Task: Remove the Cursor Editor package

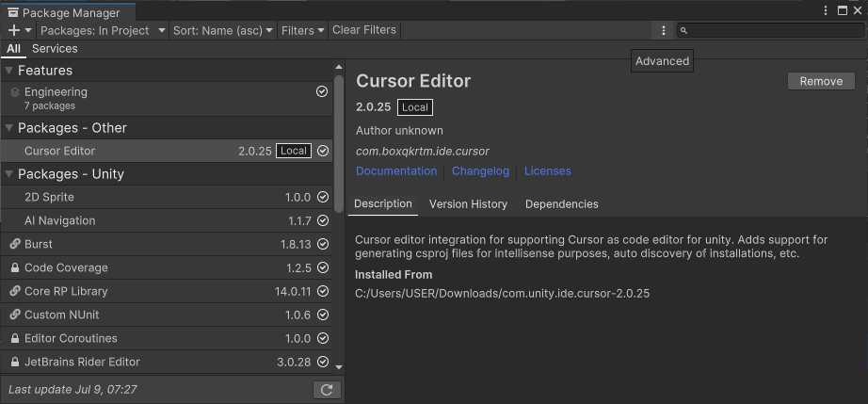Action: point(821,81)
